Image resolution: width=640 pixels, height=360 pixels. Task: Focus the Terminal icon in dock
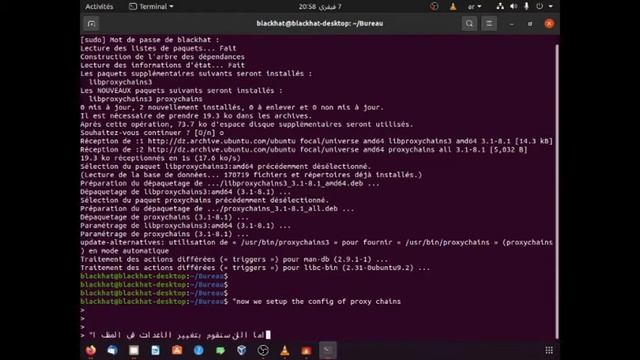tap(328, 350)
